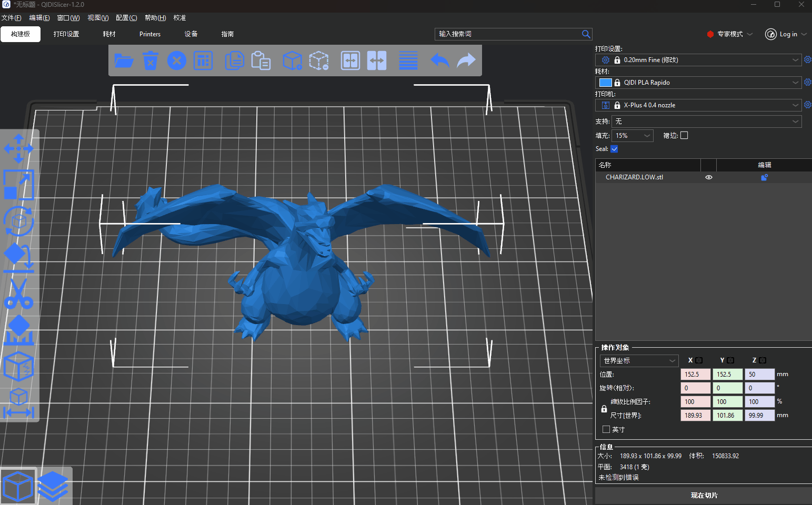Open the supports (支持) dropdown
Viewport: 812px width, 505px height.
(707, 122)
